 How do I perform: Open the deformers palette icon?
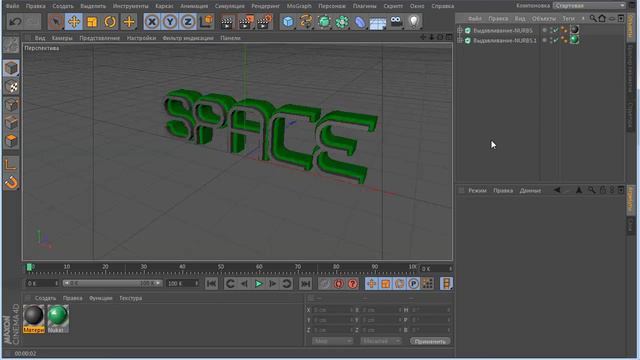pyautogui.click(x=360, y=22)
